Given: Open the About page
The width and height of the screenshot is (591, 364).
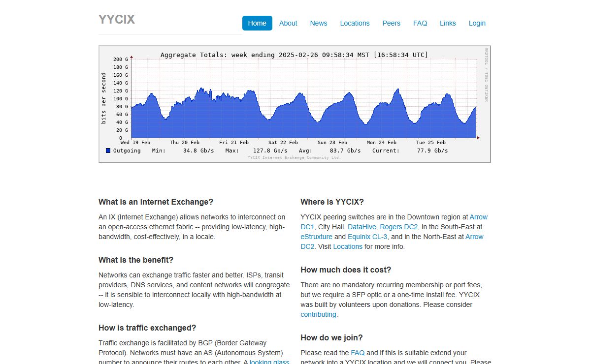Looking at the screenshot, I should [x=288, y=23].
